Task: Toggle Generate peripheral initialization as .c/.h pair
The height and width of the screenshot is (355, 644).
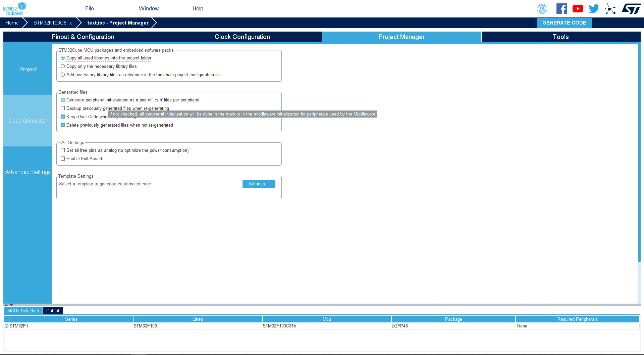Action: [x=63, y=100]
